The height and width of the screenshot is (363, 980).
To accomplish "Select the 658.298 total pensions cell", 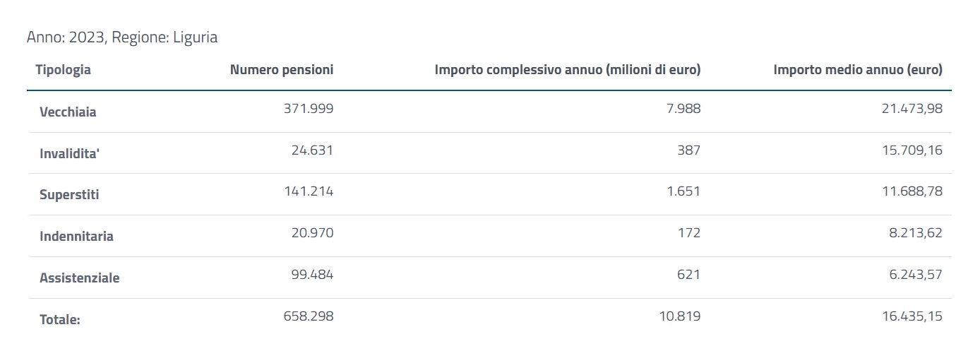I will tap(308, 316).
